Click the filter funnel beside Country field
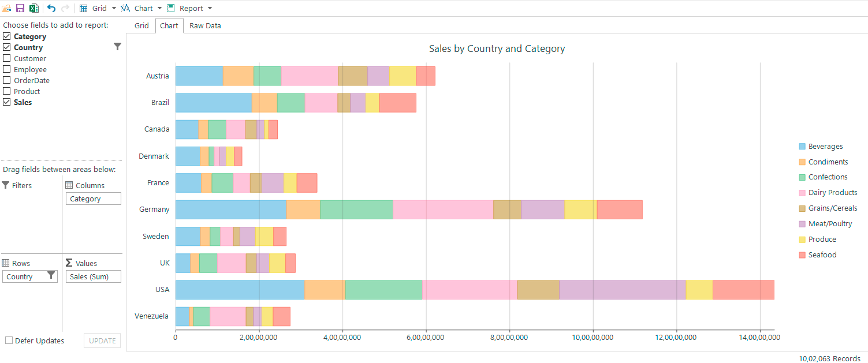868x363 pixels. 117,47
